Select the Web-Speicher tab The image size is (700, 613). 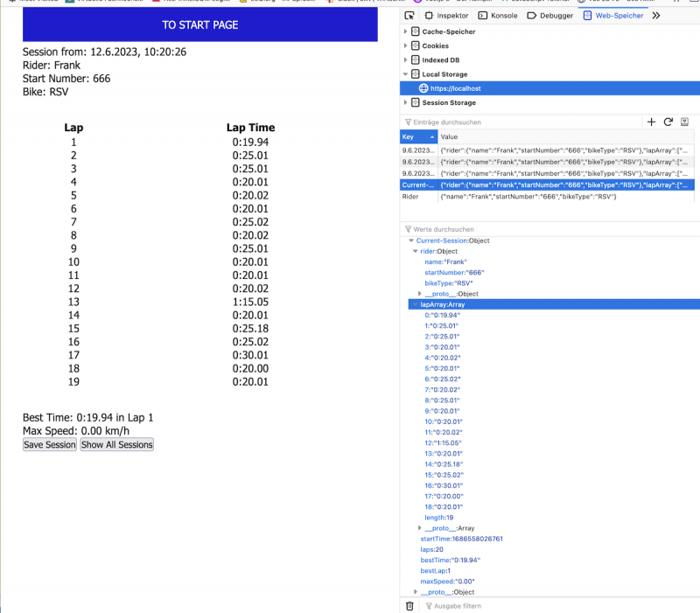coord(613,16)
